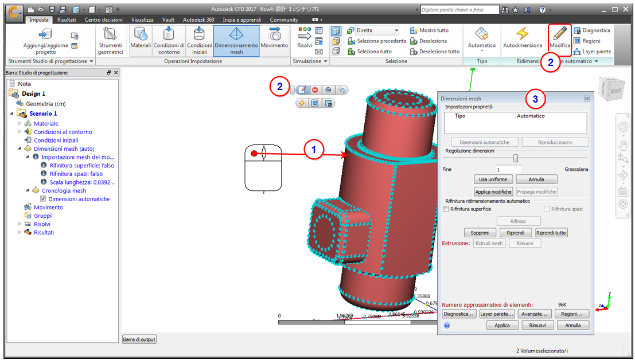Select Condizioni iniziali in tree
Image resolution: width=635 pixels, height=364 pixels.
56,140
